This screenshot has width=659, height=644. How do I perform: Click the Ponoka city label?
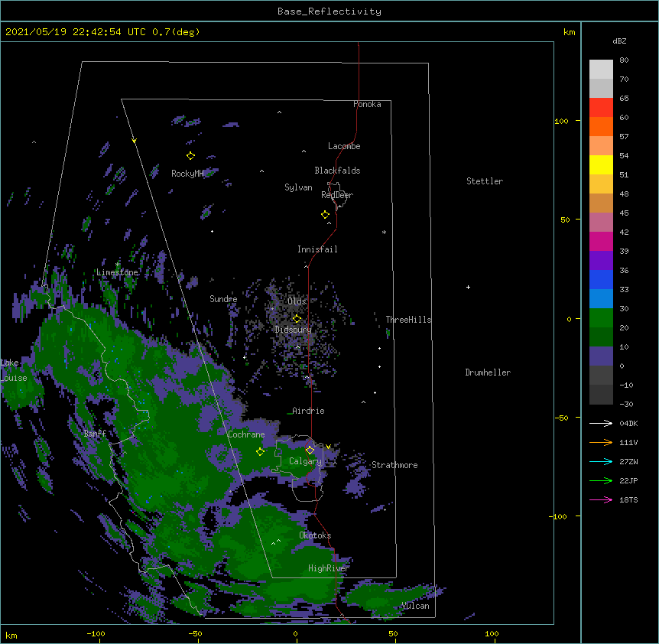367,104
